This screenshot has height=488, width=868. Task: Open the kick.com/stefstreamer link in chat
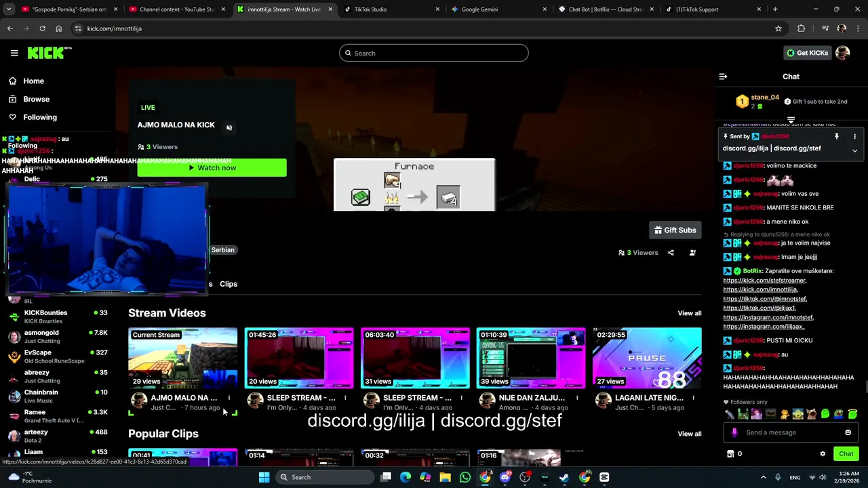[764, 280]
